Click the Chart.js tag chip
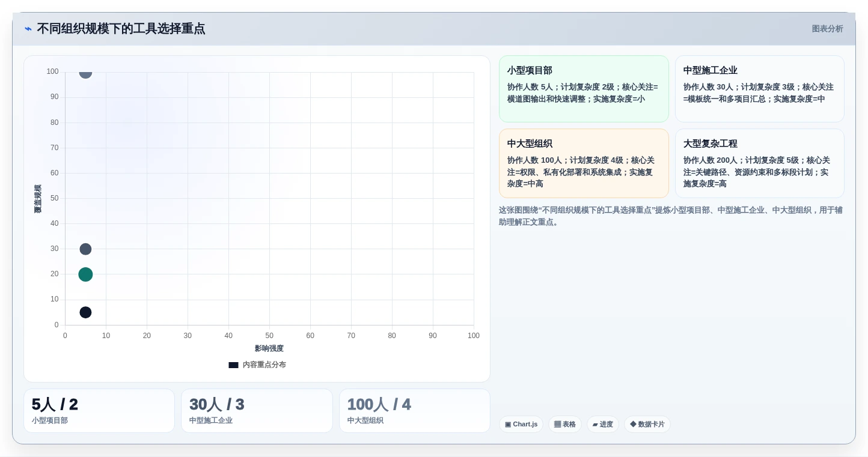This screenshot has width=868, height=457. tap(521, 425)
